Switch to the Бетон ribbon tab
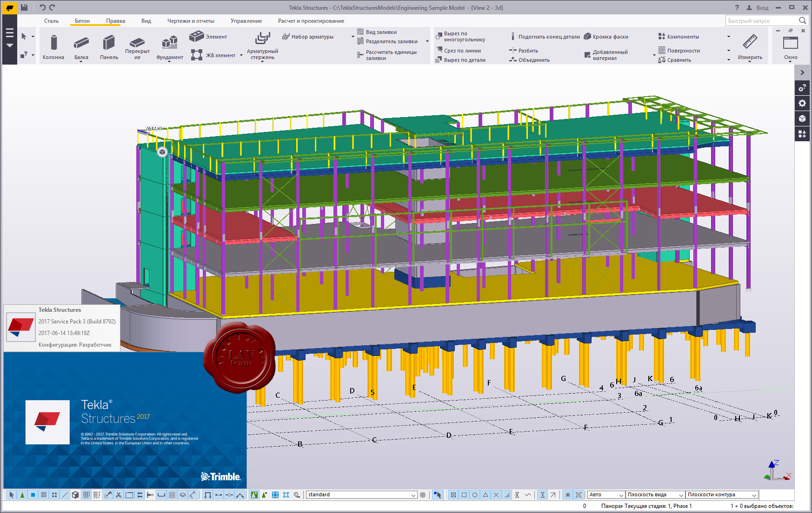This screenshot has height=513, width=812. [x=82, y=21]
